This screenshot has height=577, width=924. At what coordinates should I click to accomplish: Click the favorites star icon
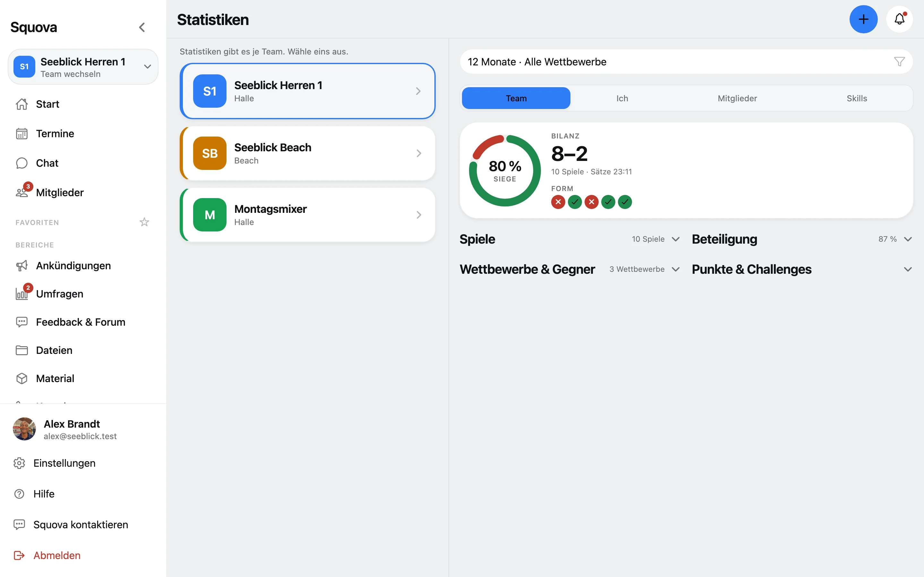tap(144, 222)
